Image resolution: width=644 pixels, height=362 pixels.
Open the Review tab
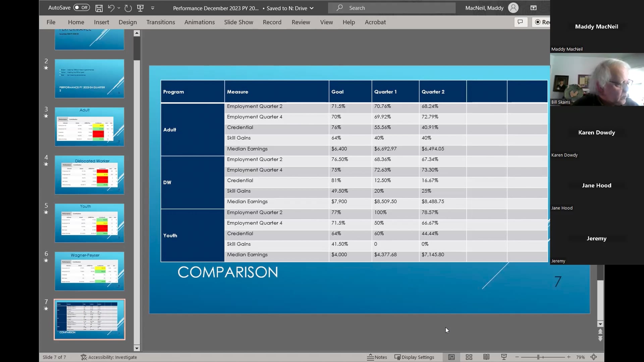pos(301,22)
